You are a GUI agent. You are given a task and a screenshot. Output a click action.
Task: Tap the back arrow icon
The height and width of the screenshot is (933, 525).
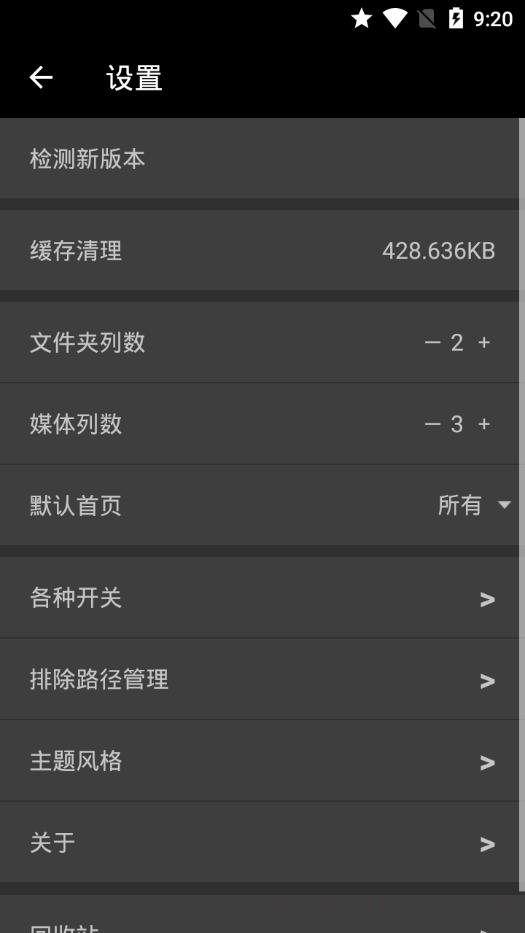[40, 77]
